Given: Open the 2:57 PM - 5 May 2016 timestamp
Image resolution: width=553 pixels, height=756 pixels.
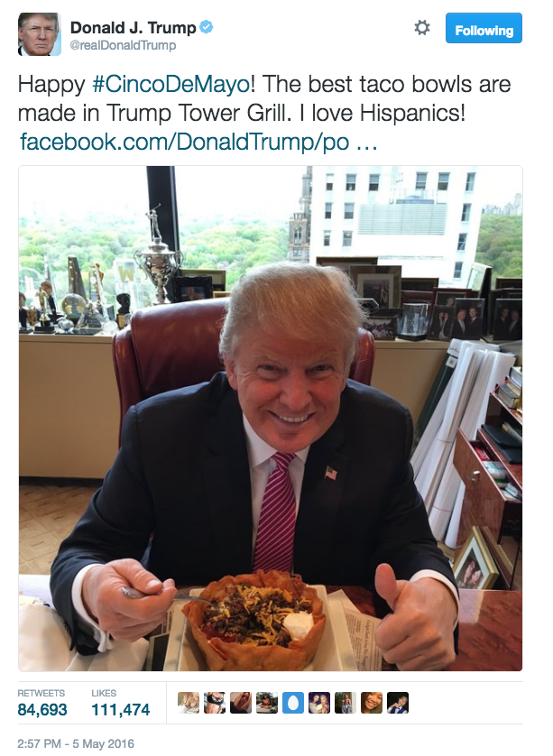Looking at the screenshot, I should [76, 743].
